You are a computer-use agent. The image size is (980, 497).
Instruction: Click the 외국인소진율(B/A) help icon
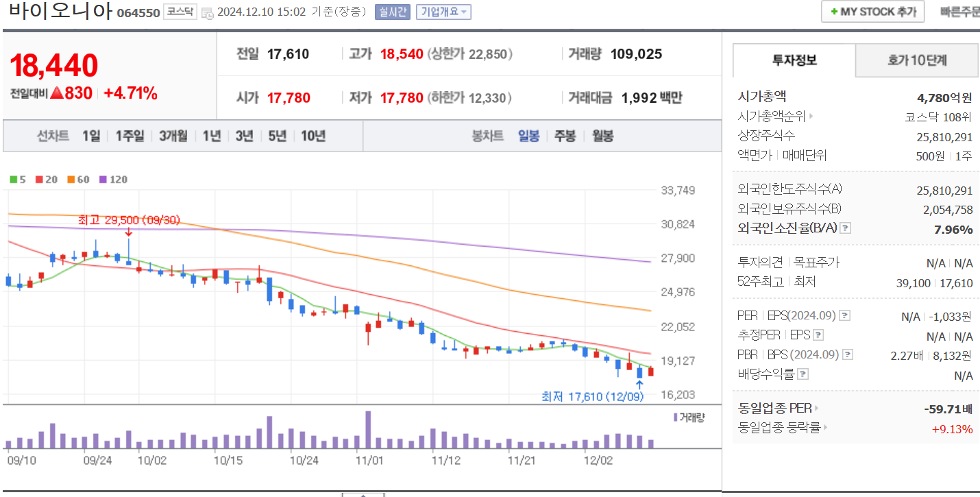[x=845, y=228]
